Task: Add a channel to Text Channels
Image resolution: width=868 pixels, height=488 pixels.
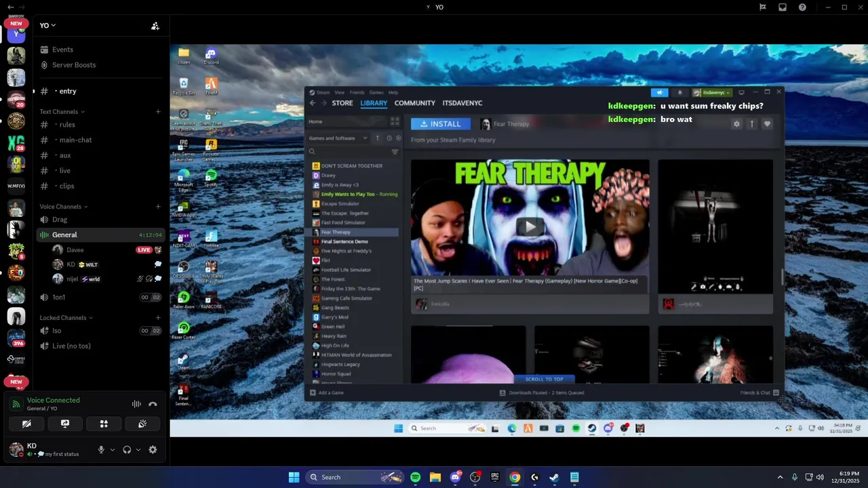Action: (x=158, y=112)
